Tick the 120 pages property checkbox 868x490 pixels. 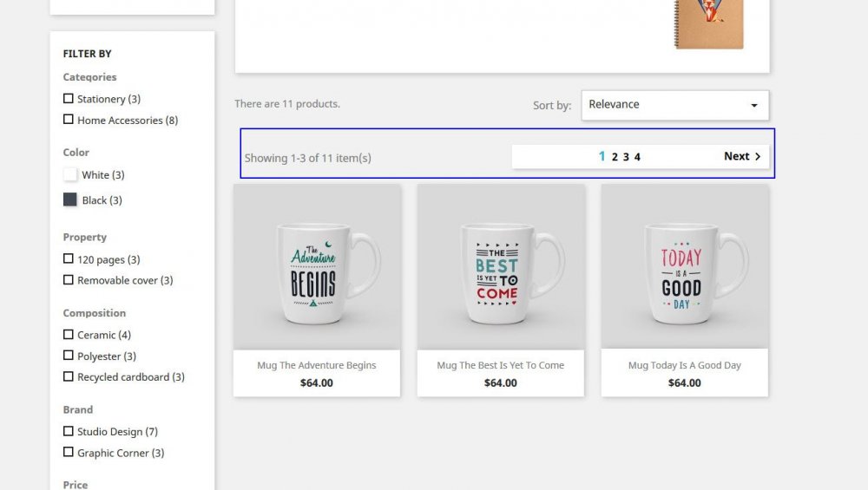[68, 258]
